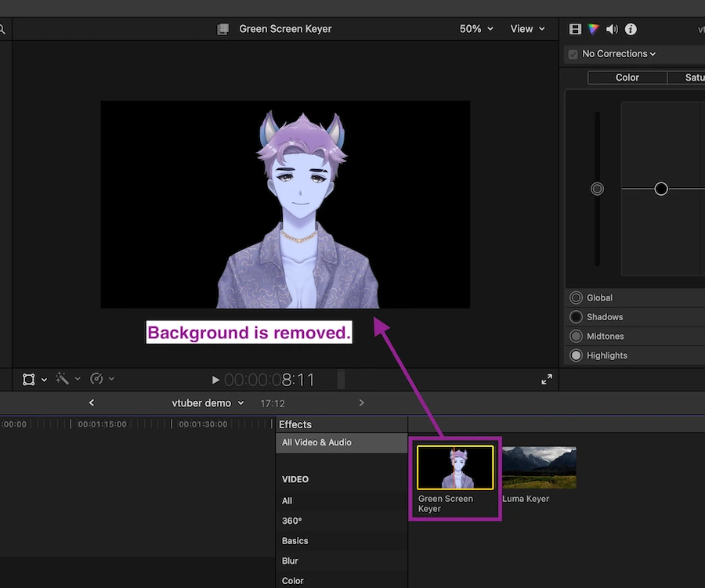Screen dimensions: 705x588
Task: Go back in timeline history
Action: tap(92, 402)
